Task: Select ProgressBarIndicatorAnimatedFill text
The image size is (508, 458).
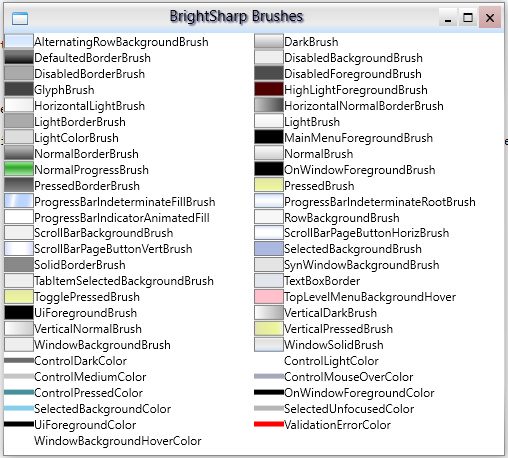Action: [122, 218]
